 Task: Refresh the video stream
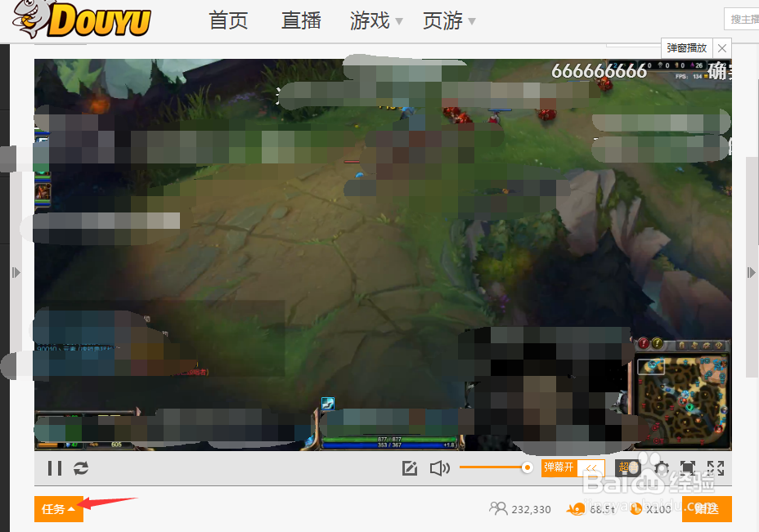point(81,468)
